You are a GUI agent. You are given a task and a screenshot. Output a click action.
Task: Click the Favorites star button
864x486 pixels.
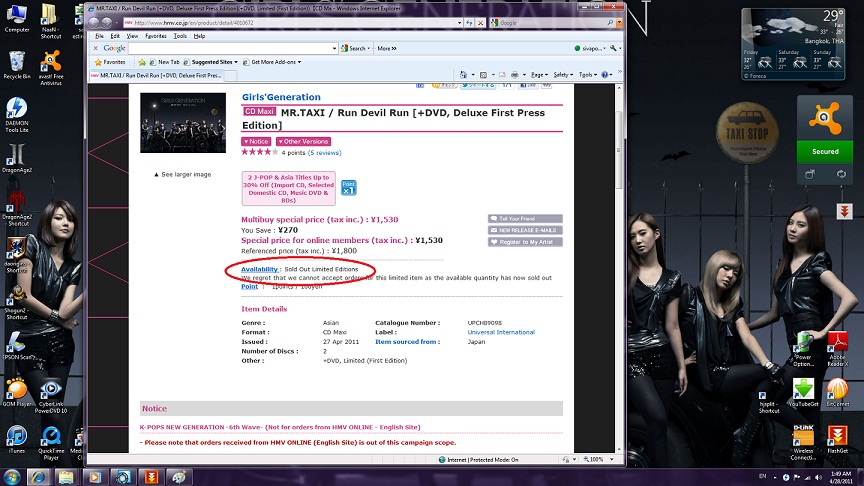click(110, 62)
